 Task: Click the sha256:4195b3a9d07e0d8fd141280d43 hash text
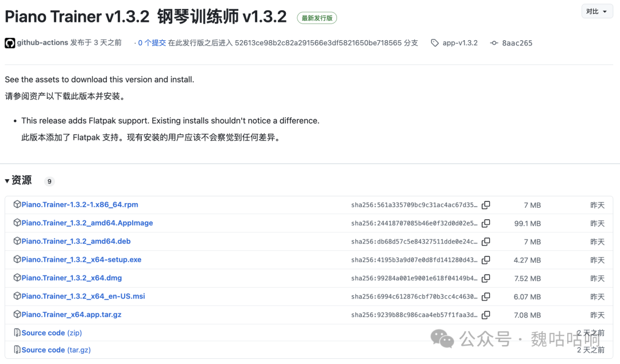(414, 260)
